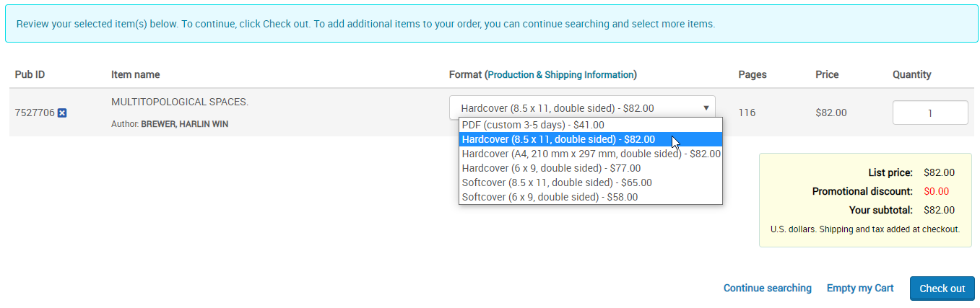The height and width of the screenshot is (308, 980).
Task: Remove item 7527706 using the X icon
Action: click(x=62, y=113)
